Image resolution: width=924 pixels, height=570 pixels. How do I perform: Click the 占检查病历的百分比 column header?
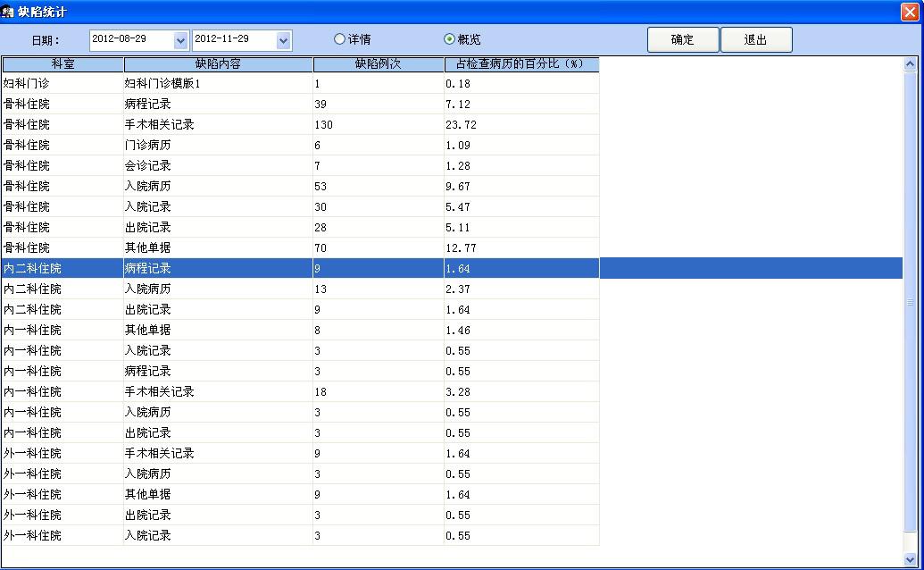click(x=520, y=64)
